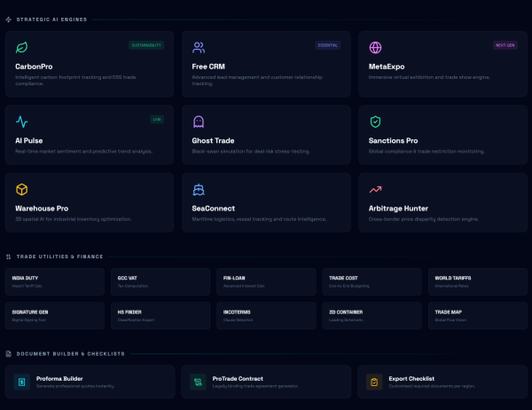Open the MetaExpo title
This screenshot has width=532, height=410.
387,67
